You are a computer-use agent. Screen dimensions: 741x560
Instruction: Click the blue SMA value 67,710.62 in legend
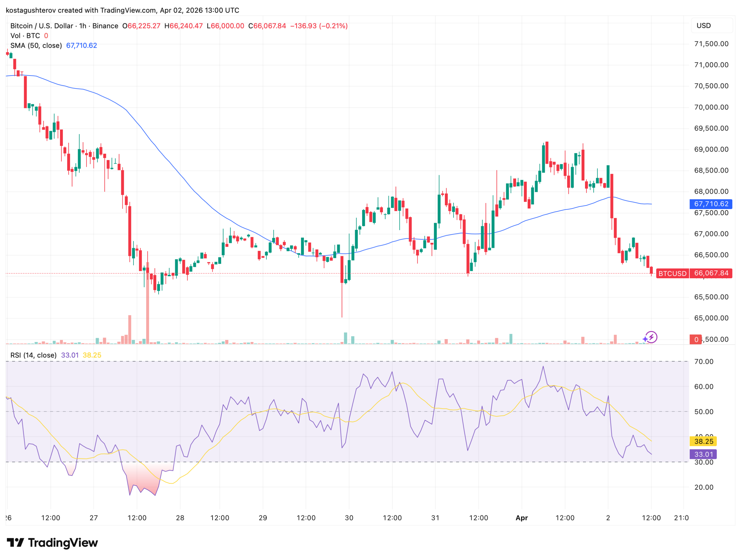[81, 45]
